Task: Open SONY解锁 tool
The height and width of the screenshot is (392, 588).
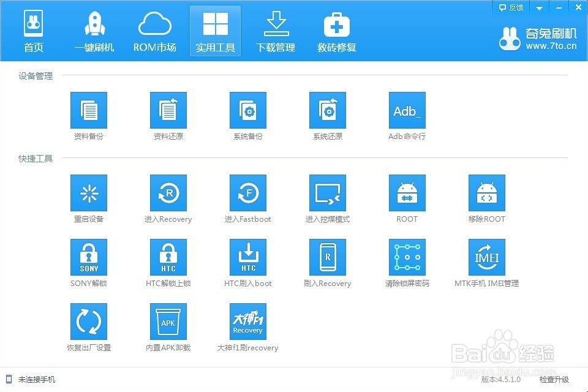Action: pyautogui.click(x=89, y=257)
